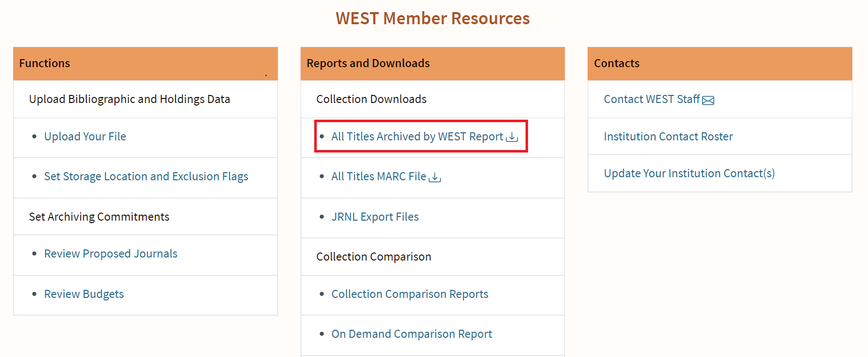Open the Upload Your File link
868x357 pixels.
tap(85, 136)
